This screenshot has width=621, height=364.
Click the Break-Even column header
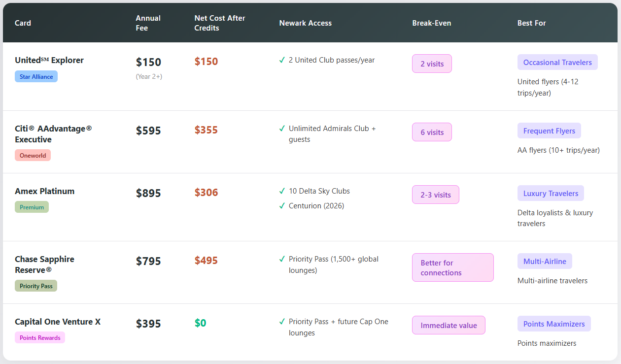click(432, 23)
